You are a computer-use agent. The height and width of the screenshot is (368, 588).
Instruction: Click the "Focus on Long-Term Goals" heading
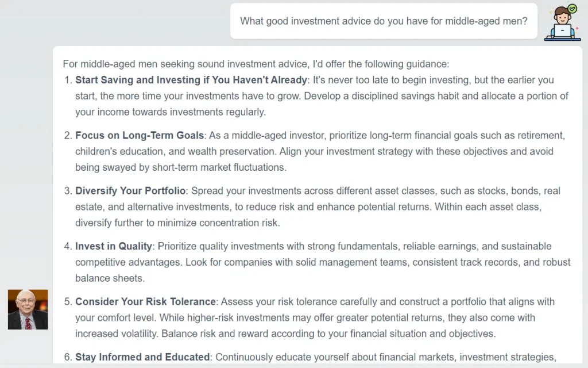[140, 136]
